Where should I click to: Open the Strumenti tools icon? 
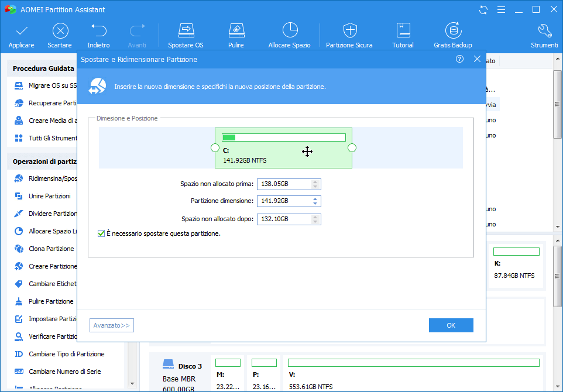pyautogui.click(x=544, y=36)
